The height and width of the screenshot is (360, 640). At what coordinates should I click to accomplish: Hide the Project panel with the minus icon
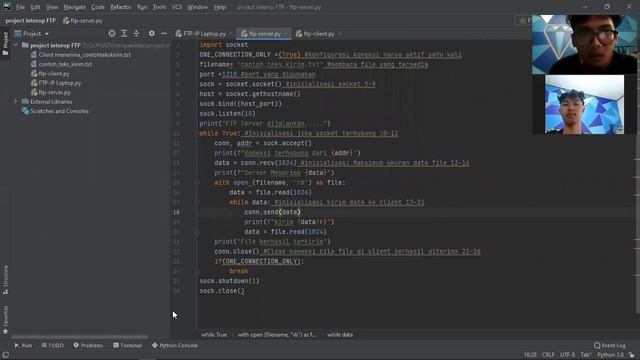164,33
